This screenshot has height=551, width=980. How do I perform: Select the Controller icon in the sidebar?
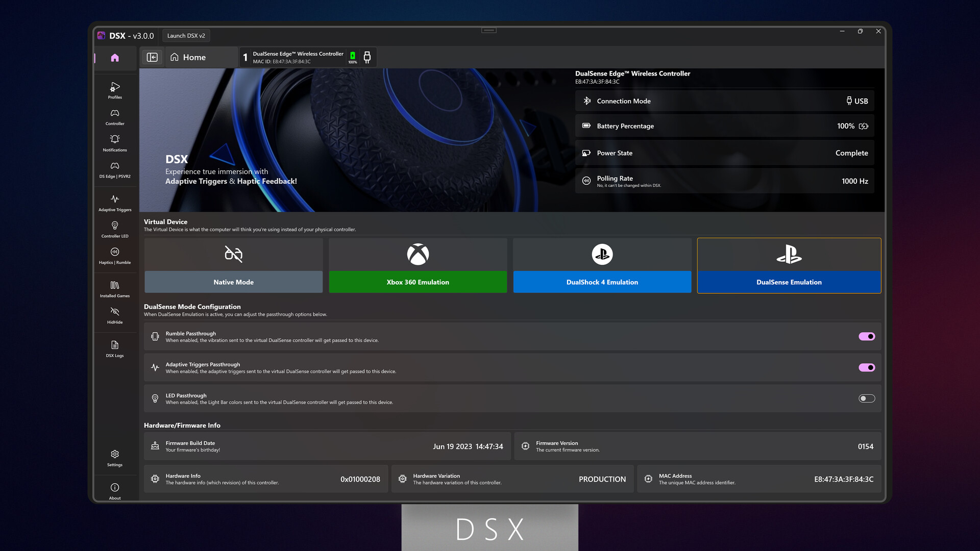[114, 117]
